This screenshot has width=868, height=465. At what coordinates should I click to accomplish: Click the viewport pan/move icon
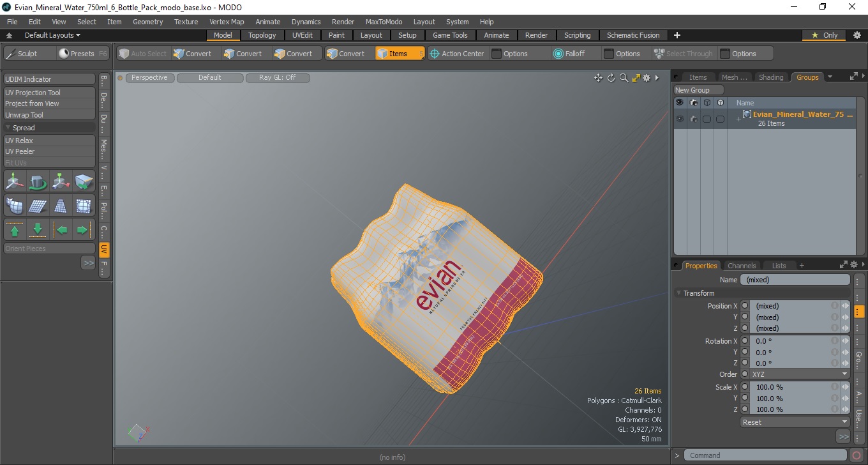coord(598,78)
